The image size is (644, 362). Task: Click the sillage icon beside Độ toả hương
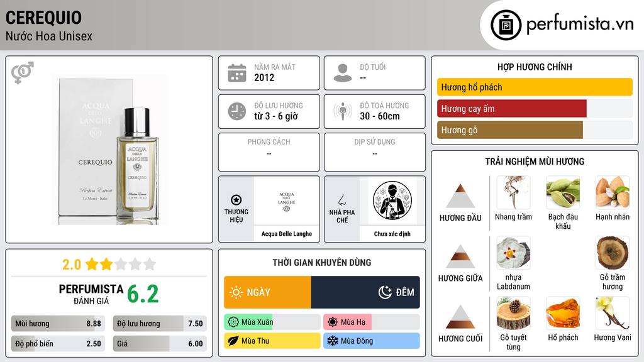[x=343, y=111]
